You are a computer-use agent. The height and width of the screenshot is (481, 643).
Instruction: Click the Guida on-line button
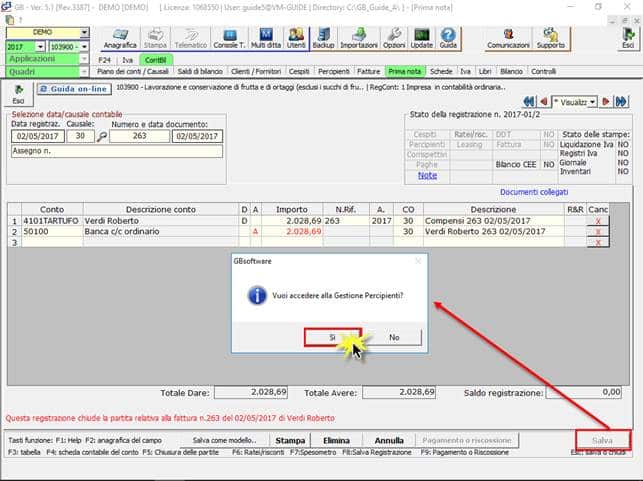click(74, 89)
